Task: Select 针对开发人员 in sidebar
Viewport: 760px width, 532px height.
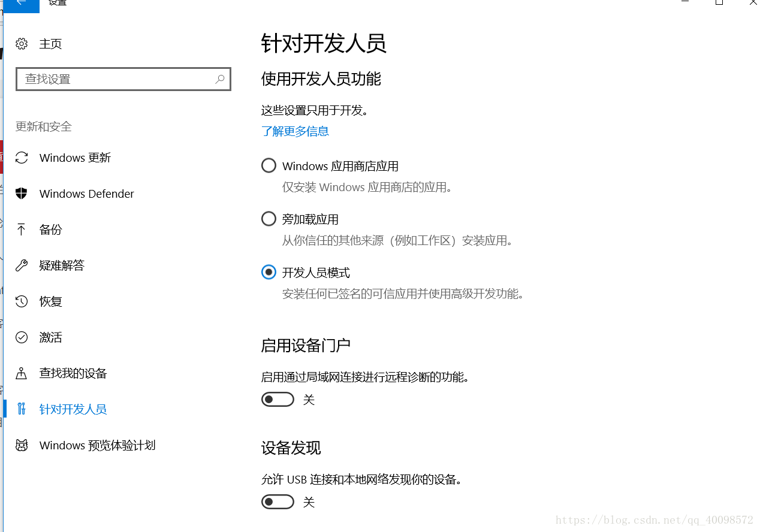Action: (73, 409)
